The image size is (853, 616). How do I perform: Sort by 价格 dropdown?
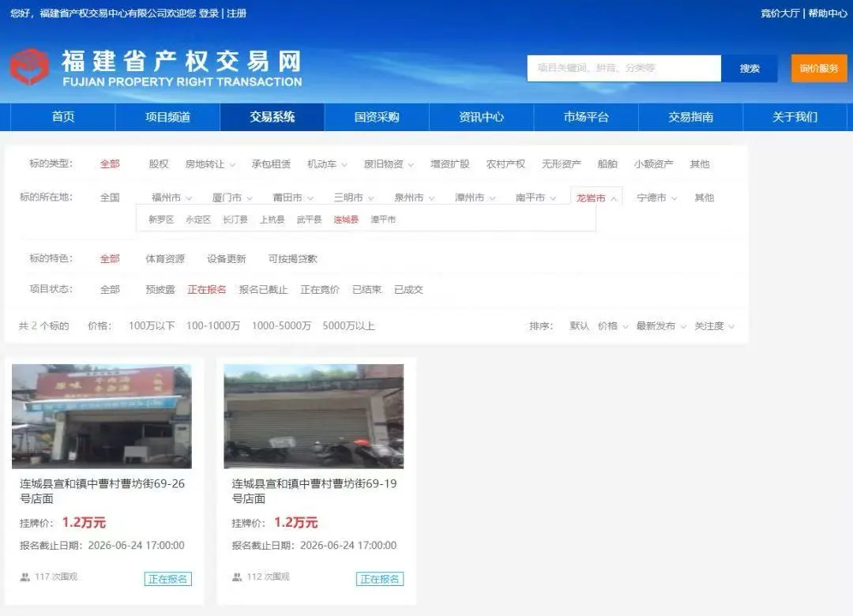pyautogui.click(x=613, y=326)
